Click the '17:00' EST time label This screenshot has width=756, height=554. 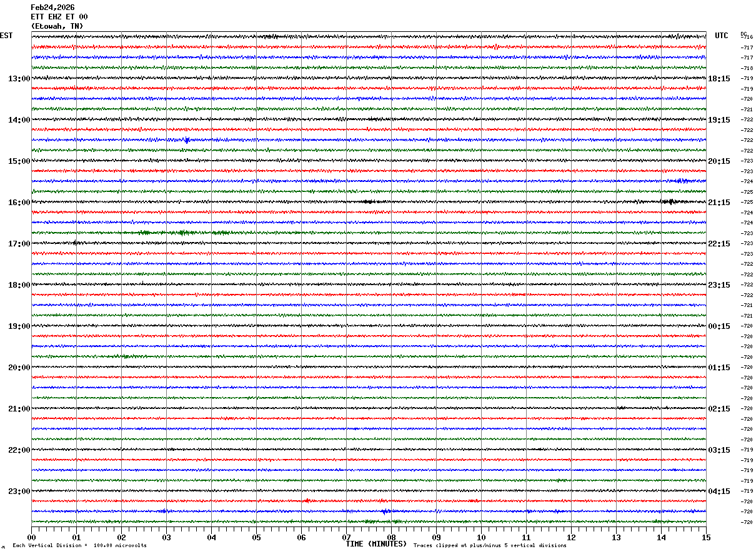pyautogui.click(x=19, y=244)
